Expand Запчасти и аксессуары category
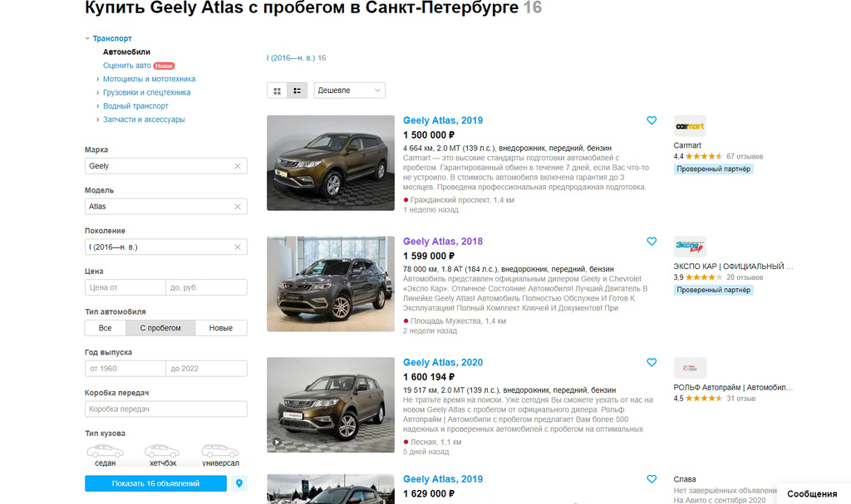The height and width of the screenshot is (504, 851). click(x=98, y=120)
